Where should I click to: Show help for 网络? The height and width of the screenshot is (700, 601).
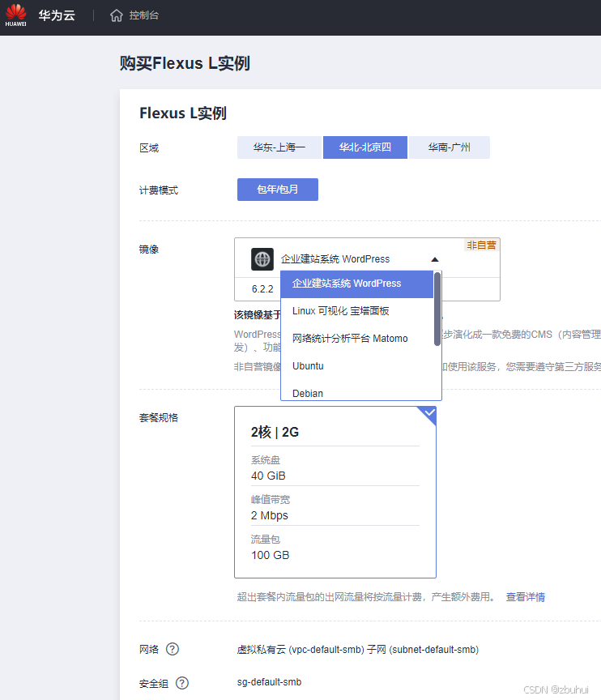tap(173, 649)
